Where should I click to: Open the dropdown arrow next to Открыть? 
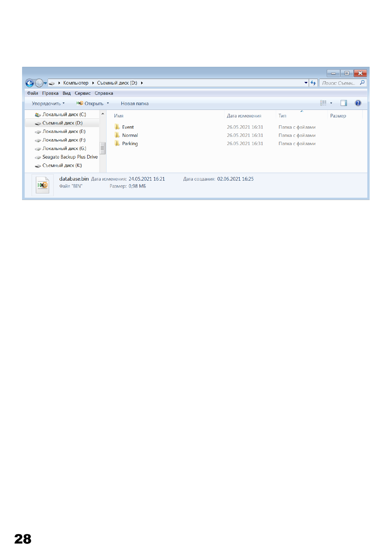(108, 104)
